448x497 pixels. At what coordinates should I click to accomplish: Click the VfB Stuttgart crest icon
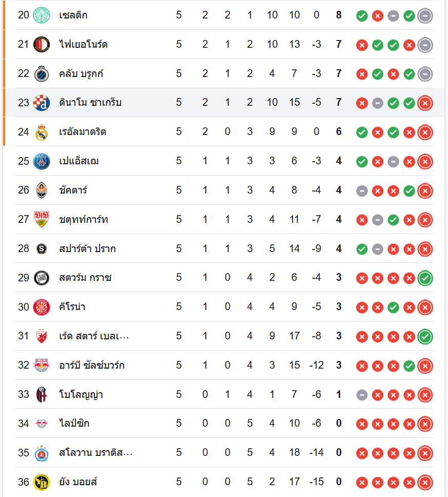(x=41, y=220)
